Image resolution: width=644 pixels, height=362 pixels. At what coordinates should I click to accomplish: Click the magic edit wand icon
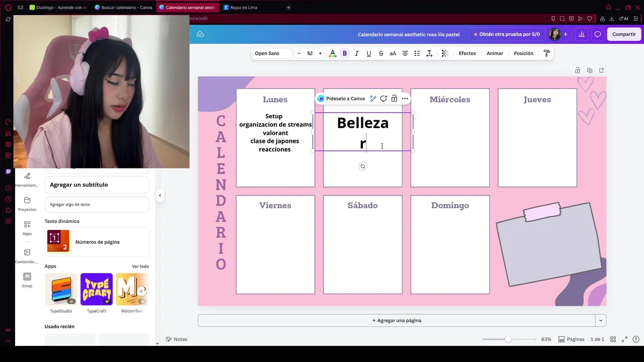[x=373, y=99]
